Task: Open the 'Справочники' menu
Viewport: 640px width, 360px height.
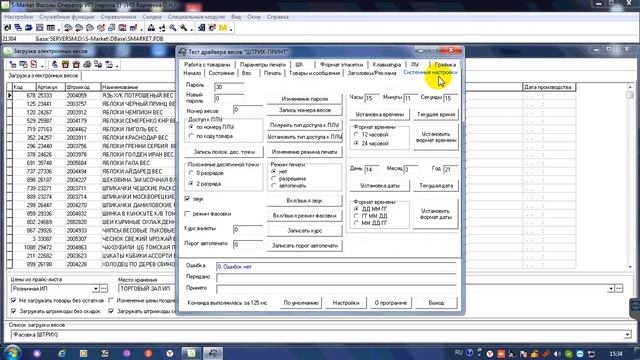Action: [x=118, y=17]
